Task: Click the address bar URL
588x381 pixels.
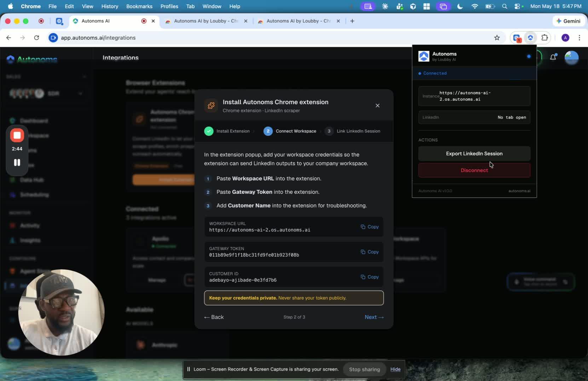Action: (x=98, y=38)
